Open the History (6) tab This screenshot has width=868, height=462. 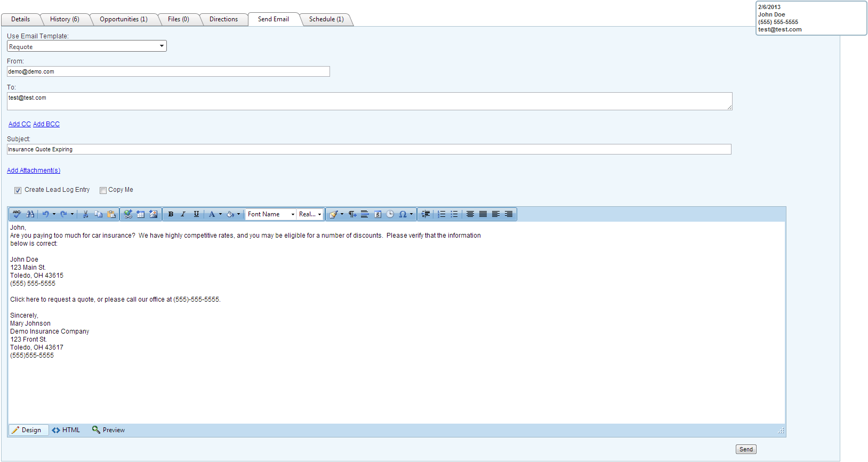point(65,19)
